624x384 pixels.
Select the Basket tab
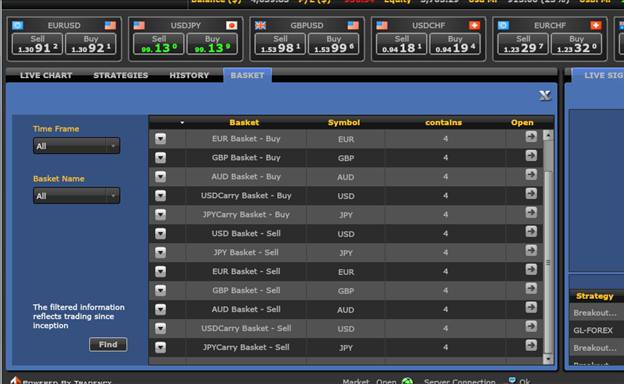248,75
